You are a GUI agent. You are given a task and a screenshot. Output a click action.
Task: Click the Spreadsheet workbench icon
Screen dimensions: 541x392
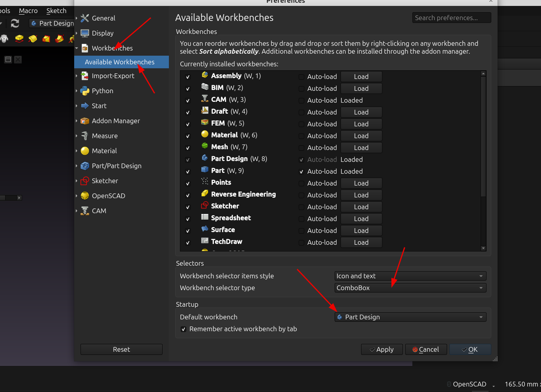(205, 217)
